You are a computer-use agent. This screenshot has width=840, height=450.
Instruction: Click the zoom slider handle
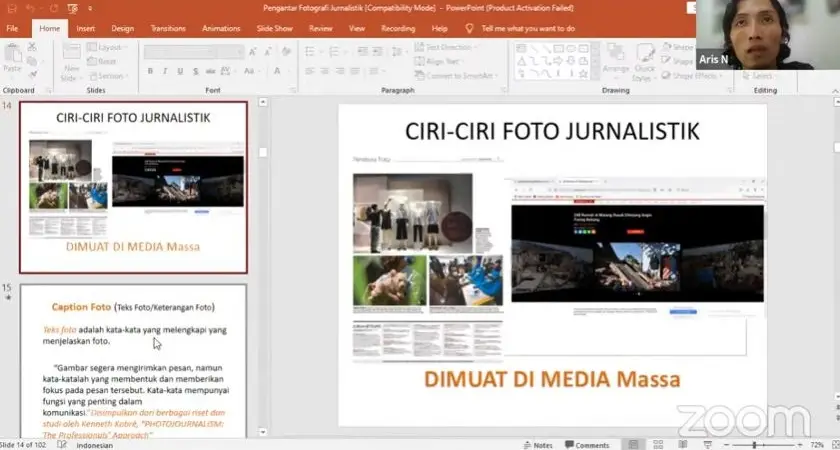click(x=754, y=445)
